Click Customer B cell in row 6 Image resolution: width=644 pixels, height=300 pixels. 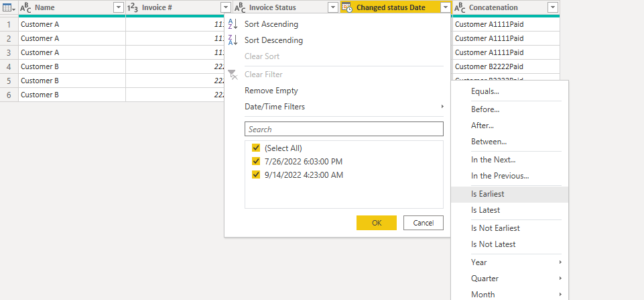72,95
